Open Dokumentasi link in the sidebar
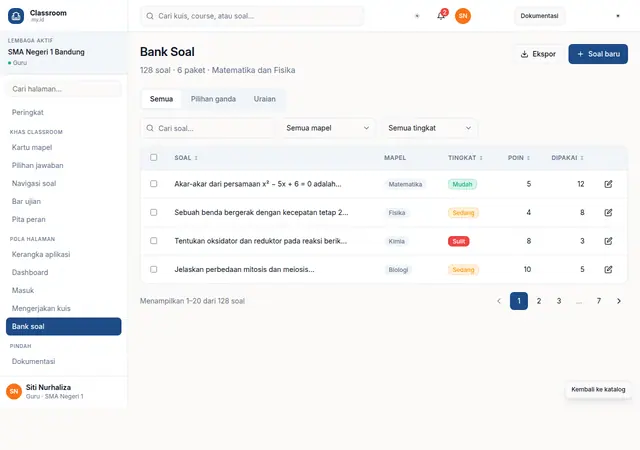 click(63, 361)
